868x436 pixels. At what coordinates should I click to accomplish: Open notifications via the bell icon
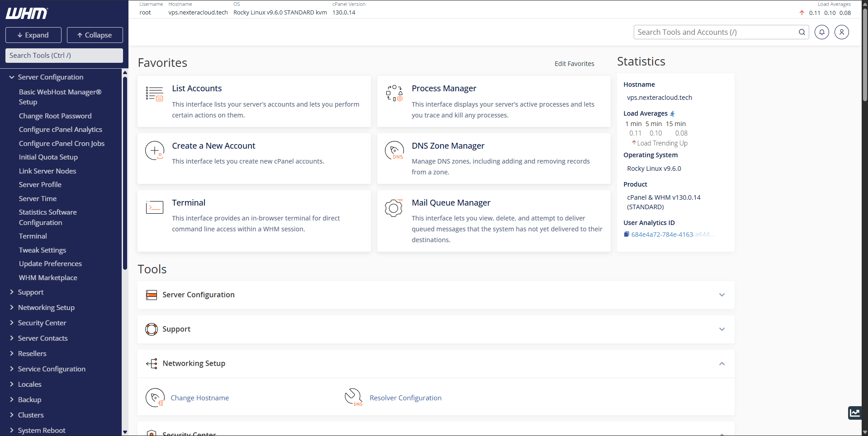click(x=821, y=32)
